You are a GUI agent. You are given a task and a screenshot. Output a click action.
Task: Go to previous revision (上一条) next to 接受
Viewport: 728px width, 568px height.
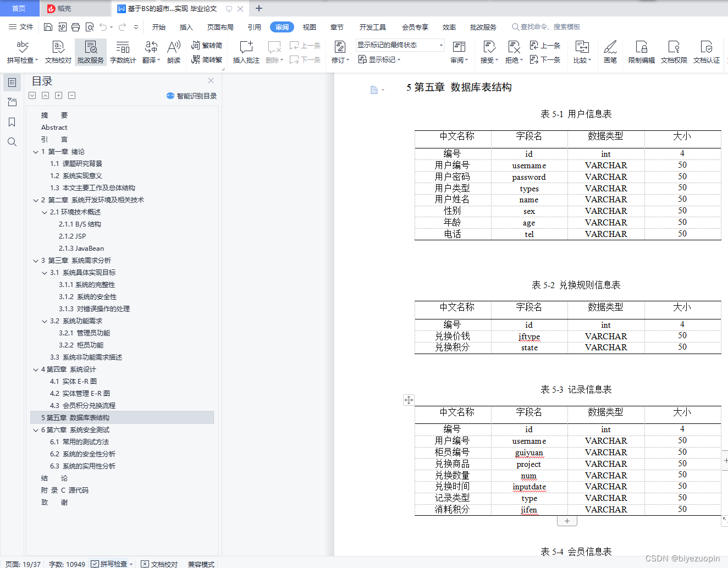545,45
